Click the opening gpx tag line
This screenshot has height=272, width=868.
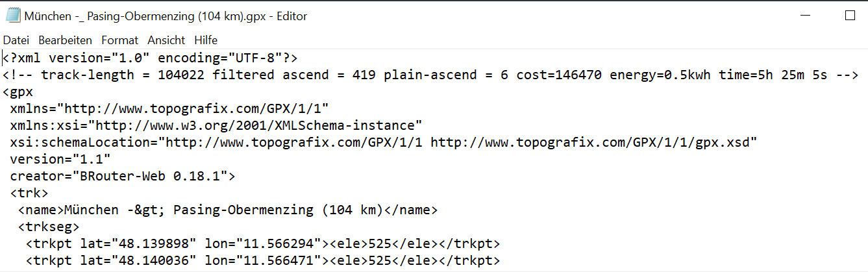[18, 92]
